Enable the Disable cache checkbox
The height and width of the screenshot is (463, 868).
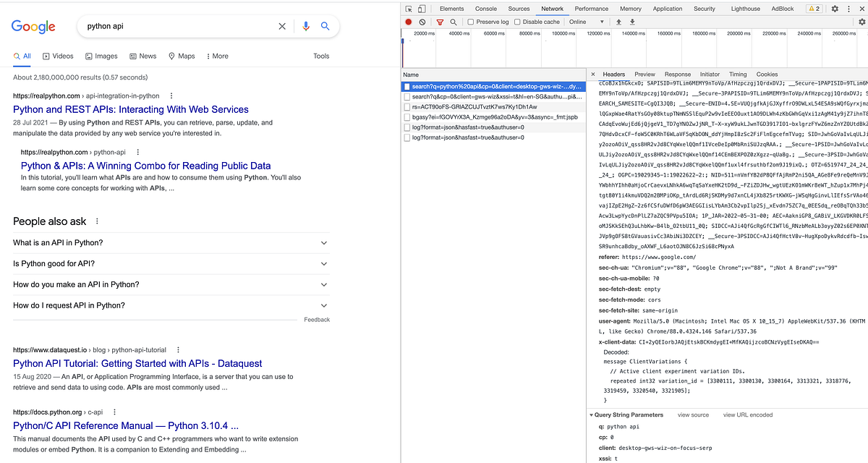(x=517, y=22)
